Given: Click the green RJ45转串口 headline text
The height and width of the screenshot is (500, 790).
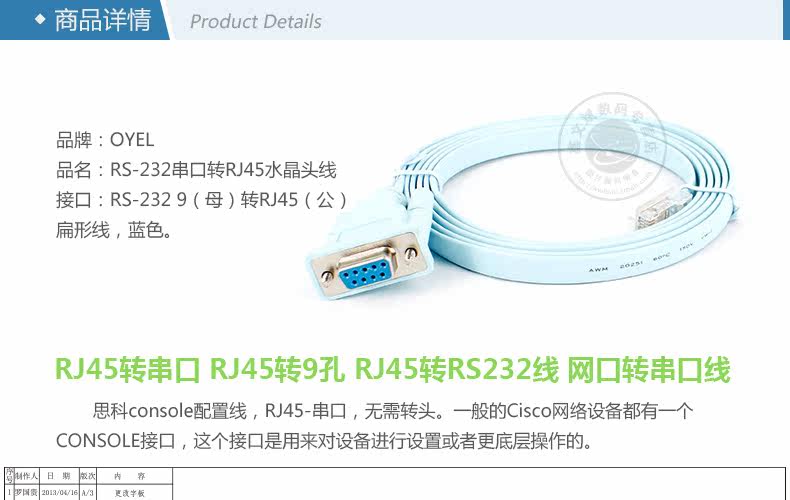Looking at the screenshot, I should coord(127,369).
